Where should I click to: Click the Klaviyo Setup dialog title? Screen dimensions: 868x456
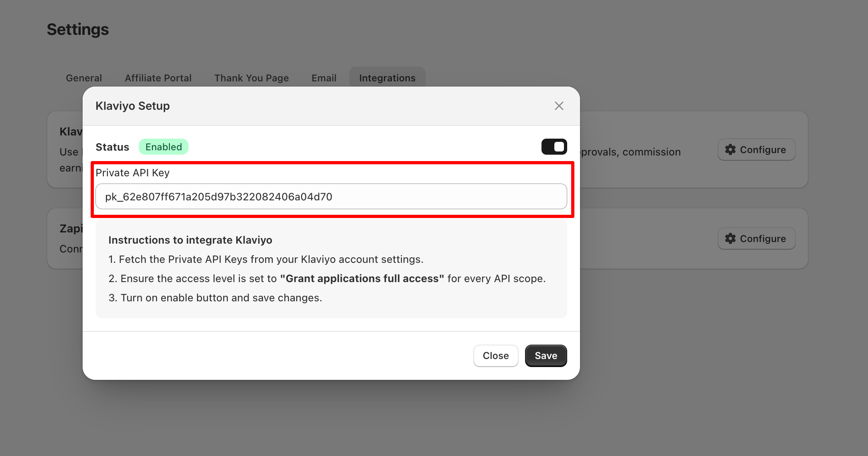click(x=132, y=106)
